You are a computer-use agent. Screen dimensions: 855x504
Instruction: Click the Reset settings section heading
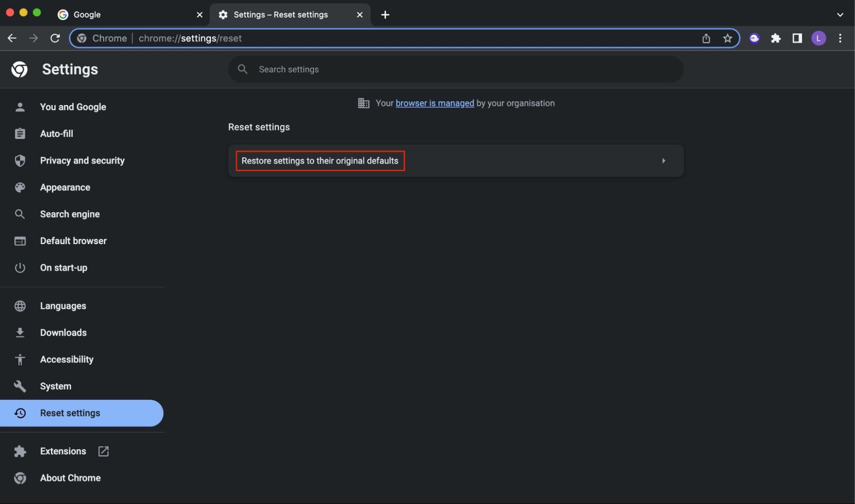(259, 127)
